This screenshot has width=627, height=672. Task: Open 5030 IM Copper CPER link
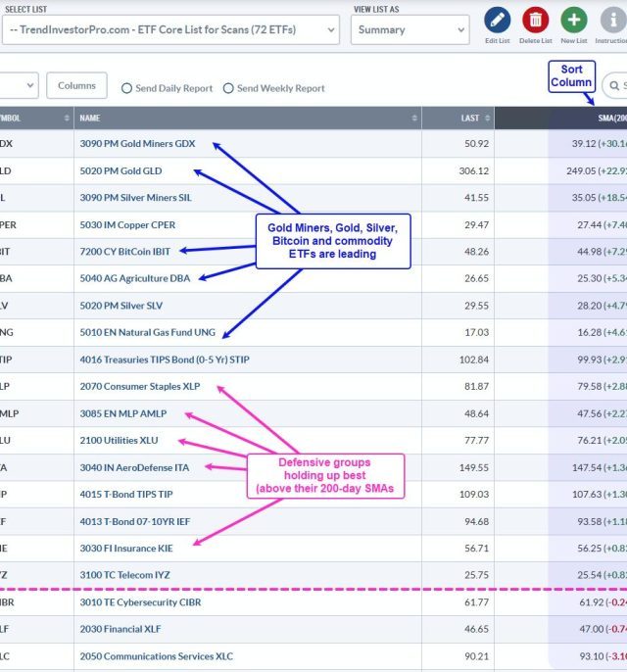(127, 225)
